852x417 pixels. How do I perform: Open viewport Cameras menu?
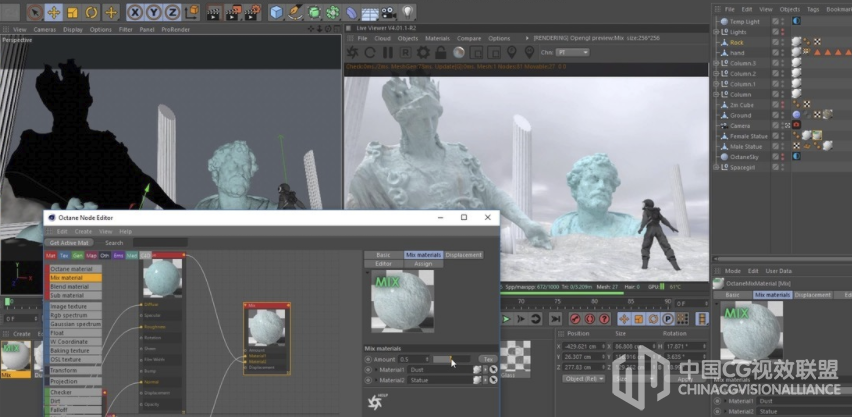[45, 29]
